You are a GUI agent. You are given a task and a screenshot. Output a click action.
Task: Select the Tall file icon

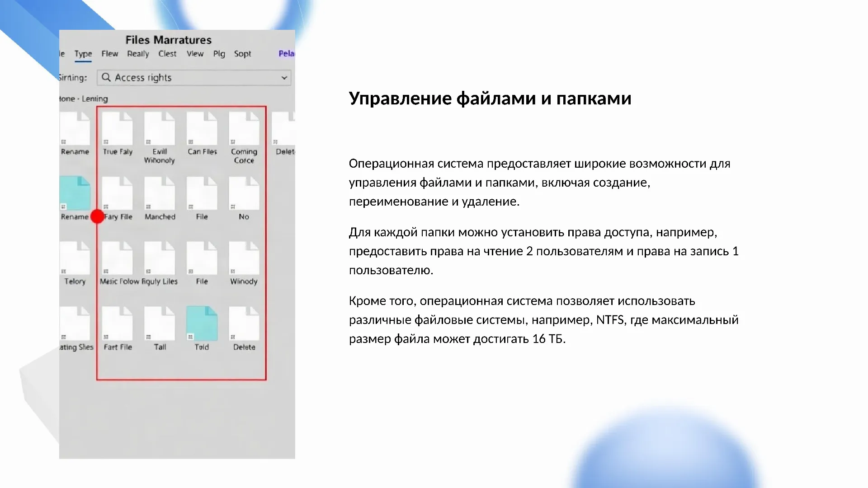pyautogui.click(x=160, y=324)
